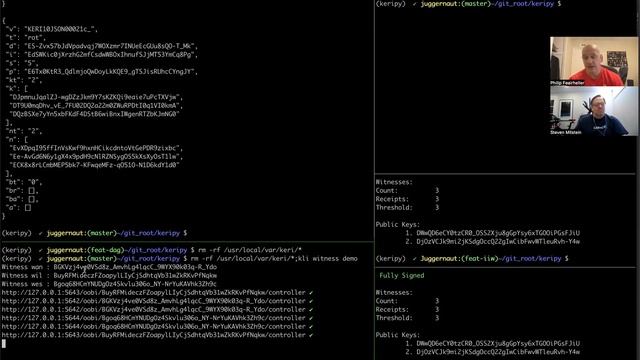This screenshot has height=360, width=640.
Task: Click the "n": [ array opening line
Action: click(x=17, y=140)
